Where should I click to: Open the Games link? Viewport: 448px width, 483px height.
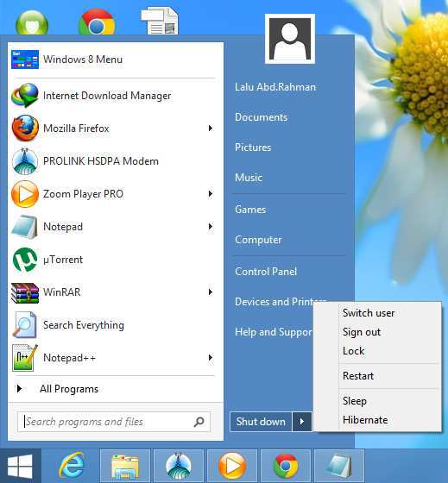click(250, 210)
